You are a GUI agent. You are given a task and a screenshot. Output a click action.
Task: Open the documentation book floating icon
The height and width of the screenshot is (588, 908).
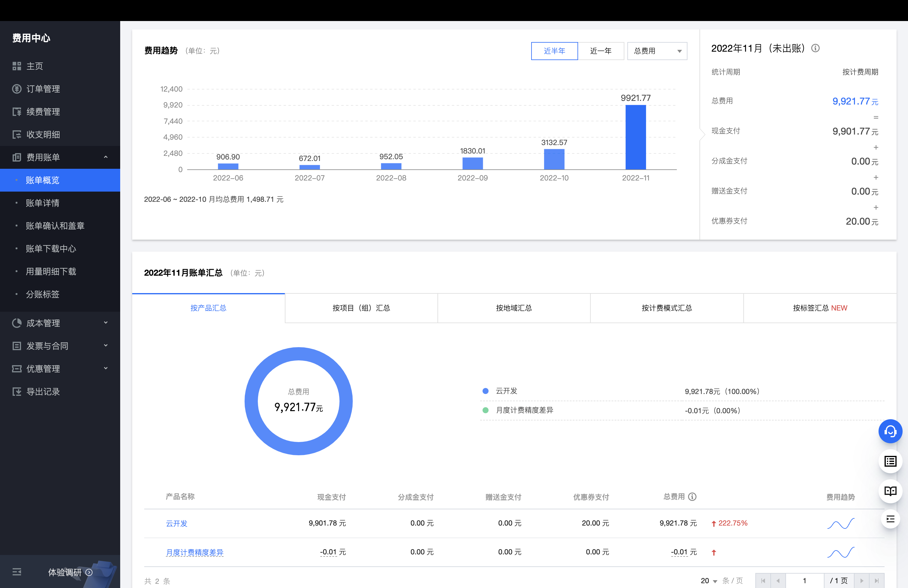point(890,491)
